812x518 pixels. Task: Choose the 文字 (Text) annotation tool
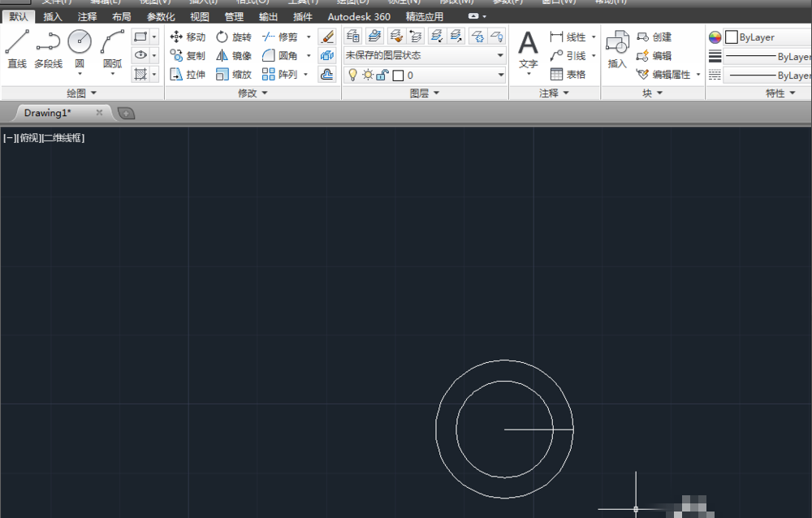click(x=529, y=49)
